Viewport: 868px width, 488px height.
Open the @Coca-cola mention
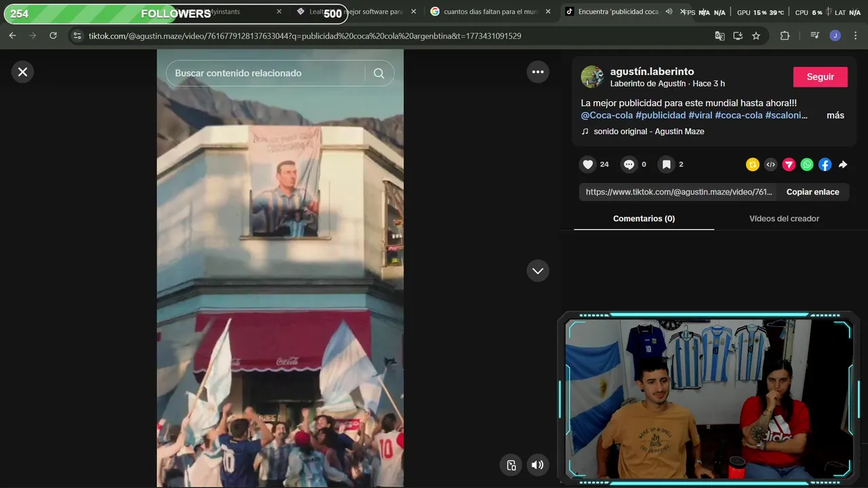tap(607, 115)
